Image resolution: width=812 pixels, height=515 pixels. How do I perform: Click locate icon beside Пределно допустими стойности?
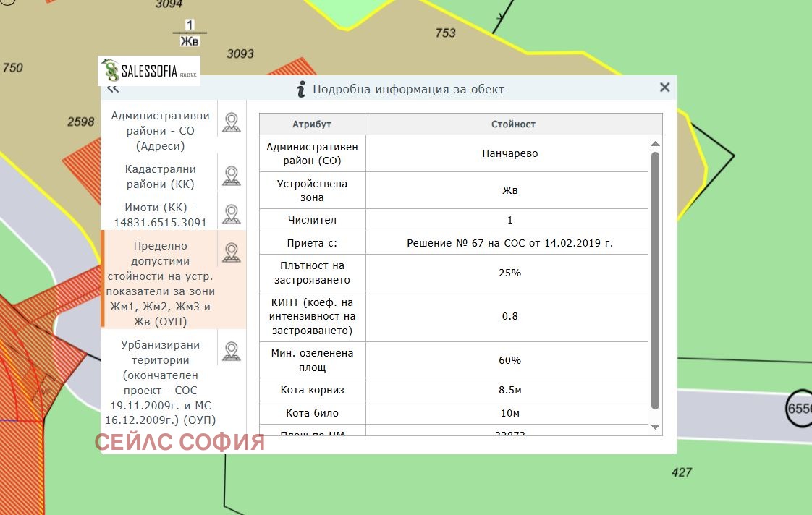[x=231, y=252]
